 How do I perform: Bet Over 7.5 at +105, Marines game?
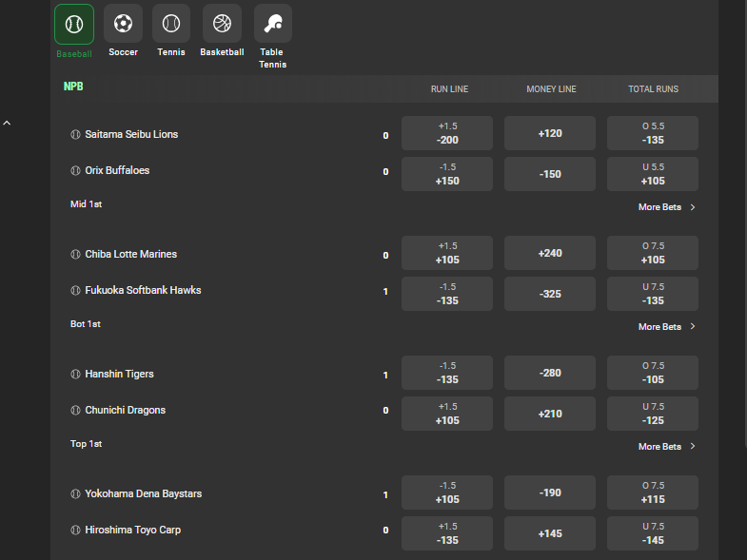click(x=653, y=253)
